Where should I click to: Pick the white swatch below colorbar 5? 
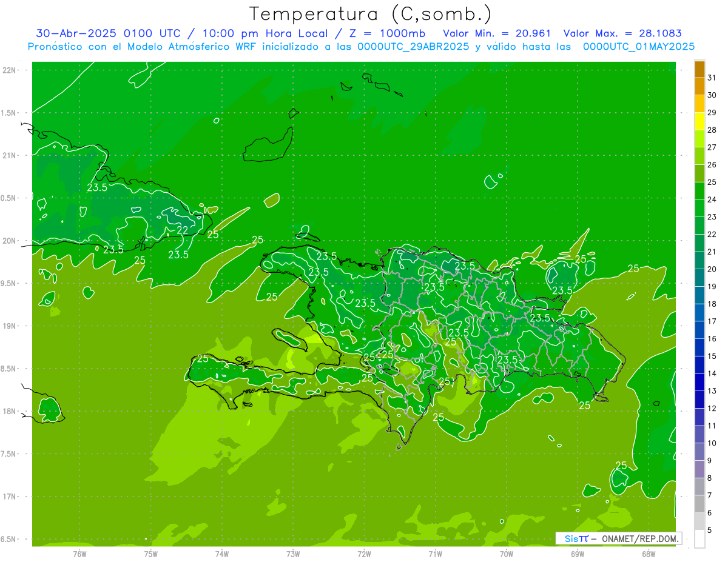point(699,539)
